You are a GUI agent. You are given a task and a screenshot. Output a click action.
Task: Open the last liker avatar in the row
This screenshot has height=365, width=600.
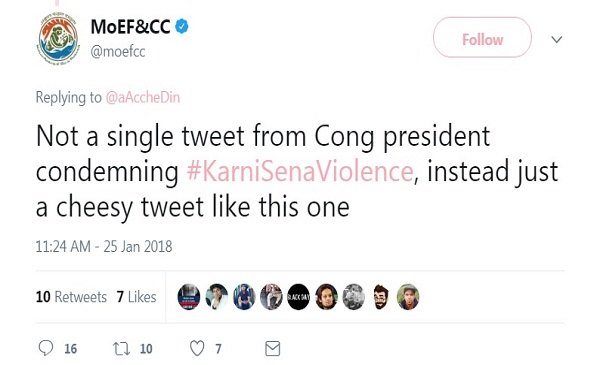coord(408,297)
